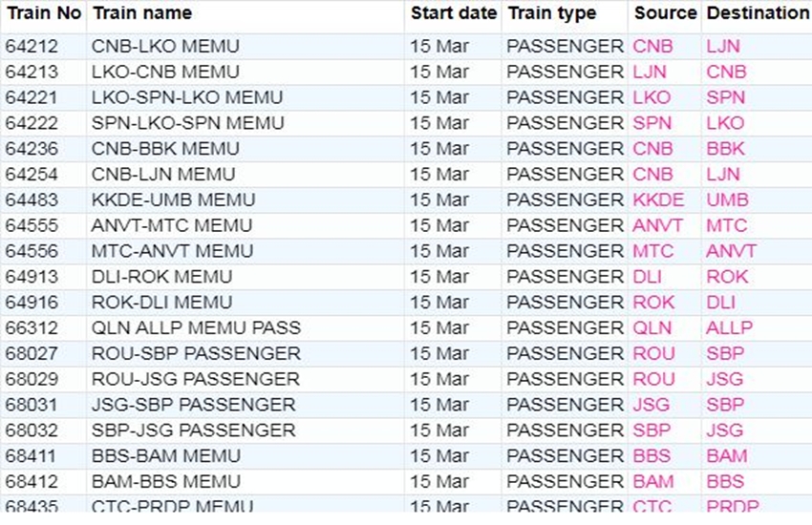Click the Destination column header
Image resolution: width=812 pixels, height=525 pixels.
pyautogui.click(x=757, y=13)
